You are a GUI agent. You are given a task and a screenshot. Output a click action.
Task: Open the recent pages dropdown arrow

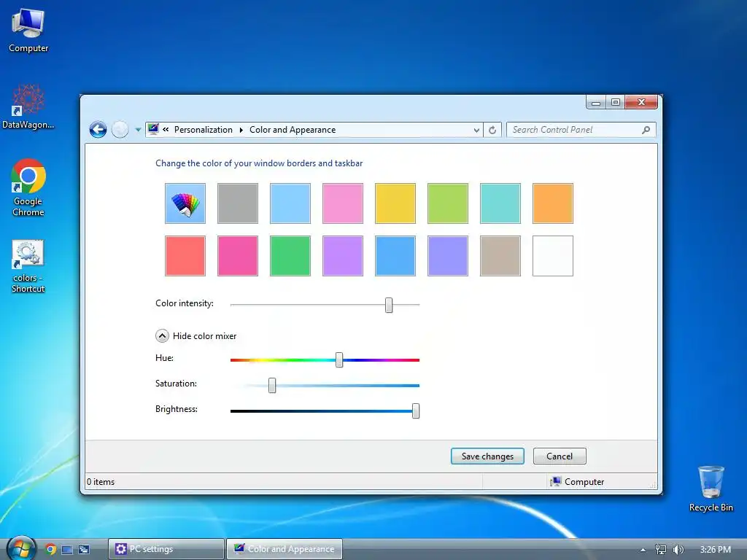138,130
